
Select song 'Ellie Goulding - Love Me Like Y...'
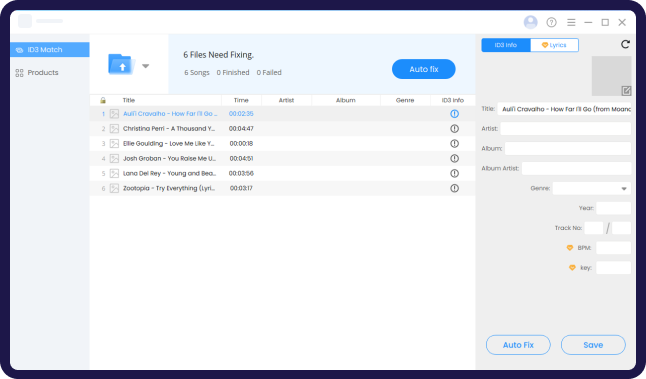(x=169, y=143)
